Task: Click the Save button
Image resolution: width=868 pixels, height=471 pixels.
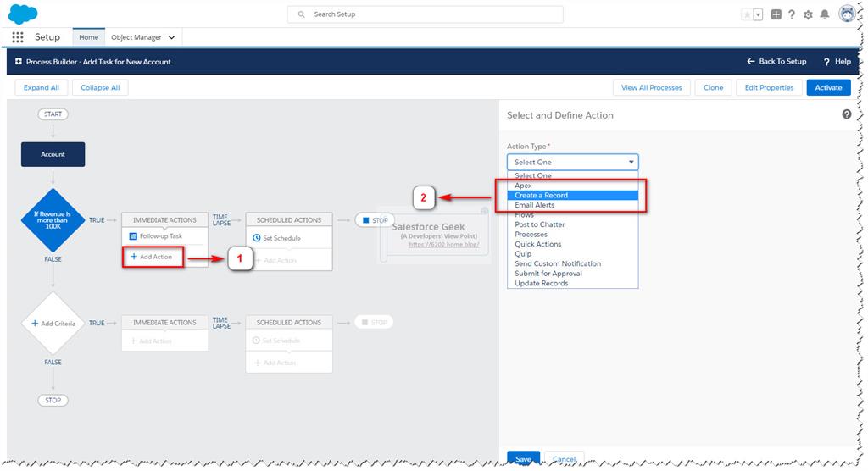Action: 523,459
